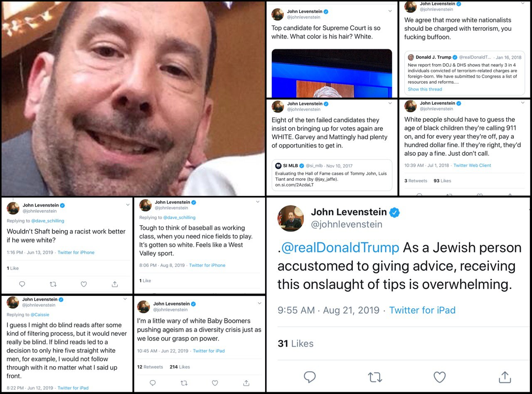Reply to the Baby Boomers ageism tweet

coord(153,383)
